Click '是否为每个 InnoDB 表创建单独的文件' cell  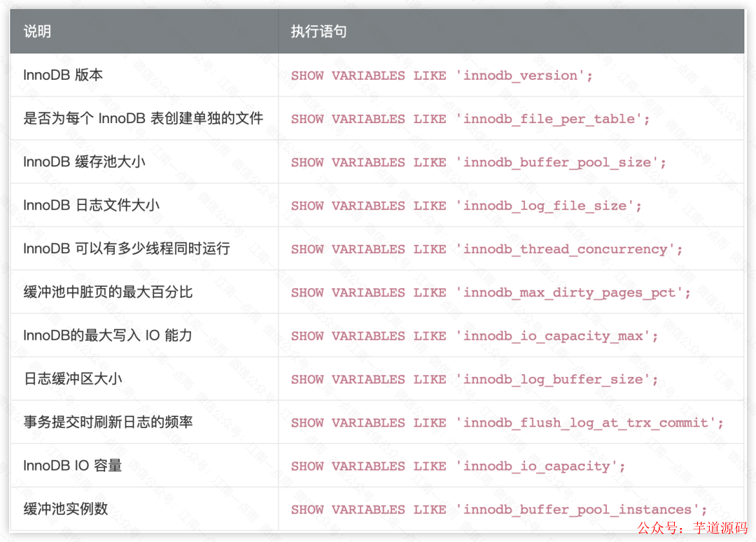click(x=143, y=118)
